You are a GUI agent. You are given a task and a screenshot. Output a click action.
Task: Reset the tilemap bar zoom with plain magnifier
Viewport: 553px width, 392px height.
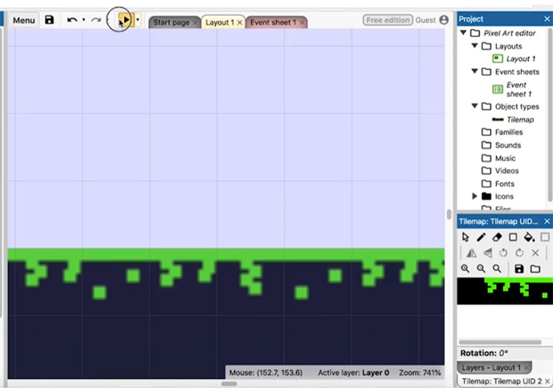497,269
